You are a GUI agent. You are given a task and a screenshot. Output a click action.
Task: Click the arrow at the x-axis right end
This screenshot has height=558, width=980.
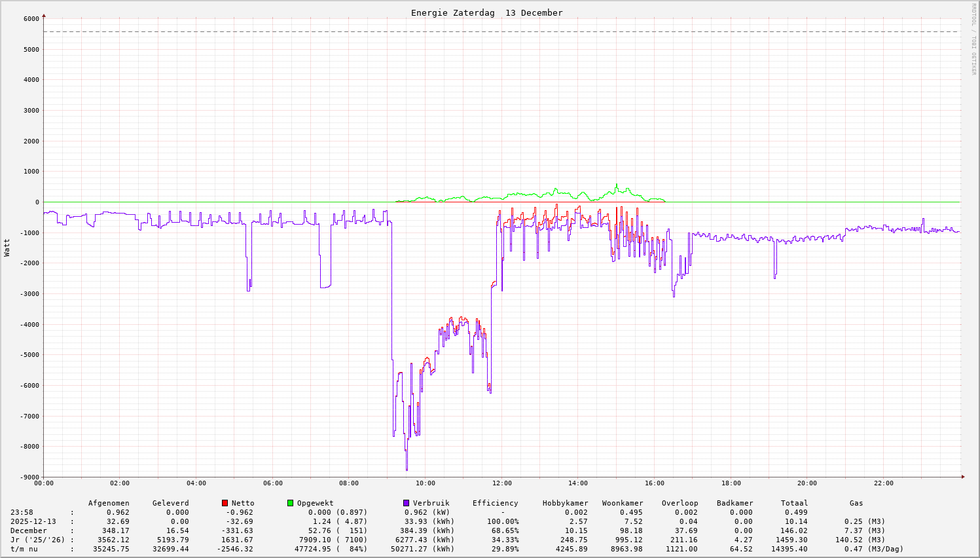[x=963, y=477]
